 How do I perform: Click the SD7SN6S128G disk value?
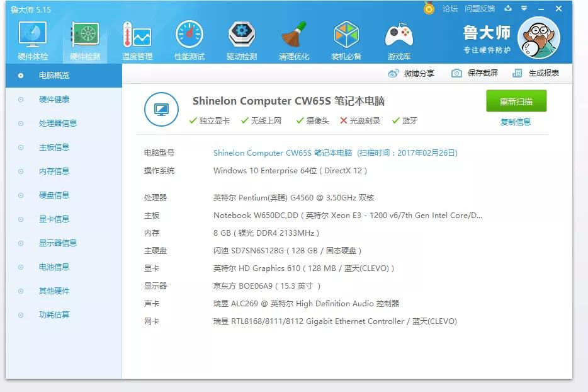288,250
